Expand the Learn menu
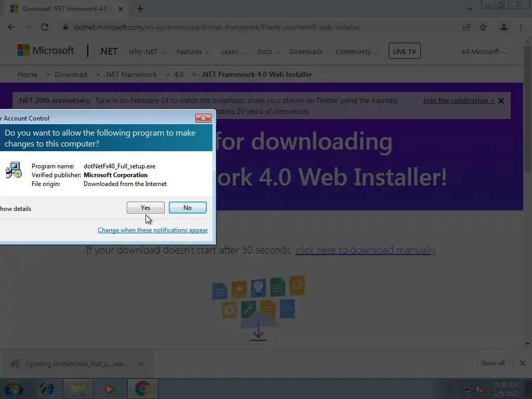 (x=233, y=52)
